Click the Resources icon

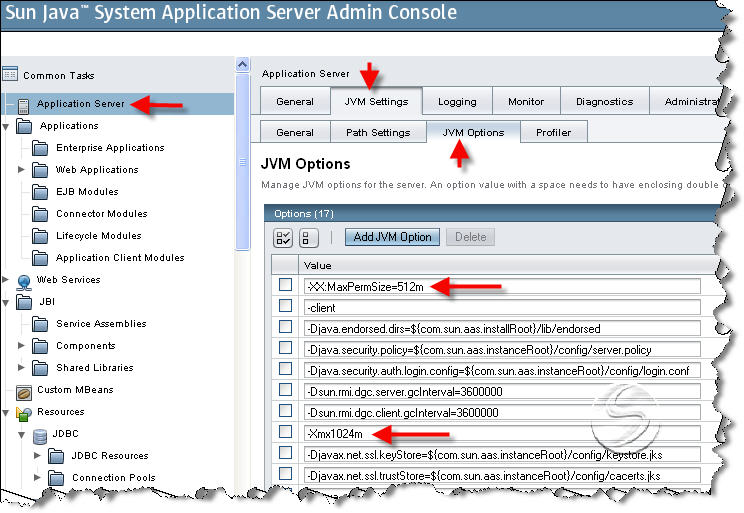click(24, 413)
